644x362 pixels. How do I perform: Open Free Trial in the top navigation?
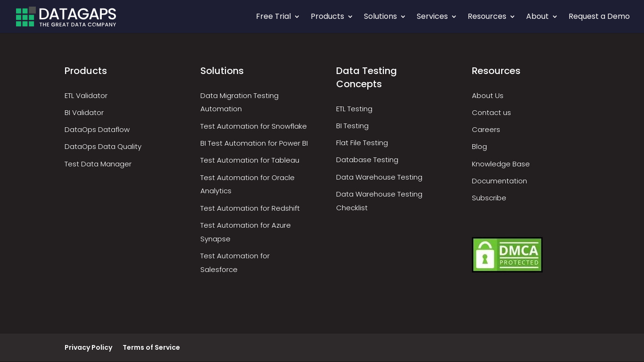(x=273, y=16)
